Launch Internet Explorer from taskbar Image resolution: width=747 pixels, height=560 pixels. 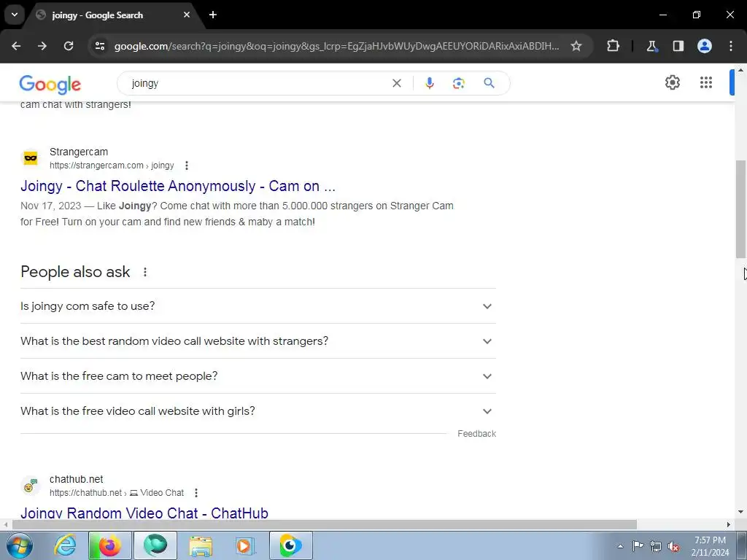pyautogui.click(x=65, y=545)
